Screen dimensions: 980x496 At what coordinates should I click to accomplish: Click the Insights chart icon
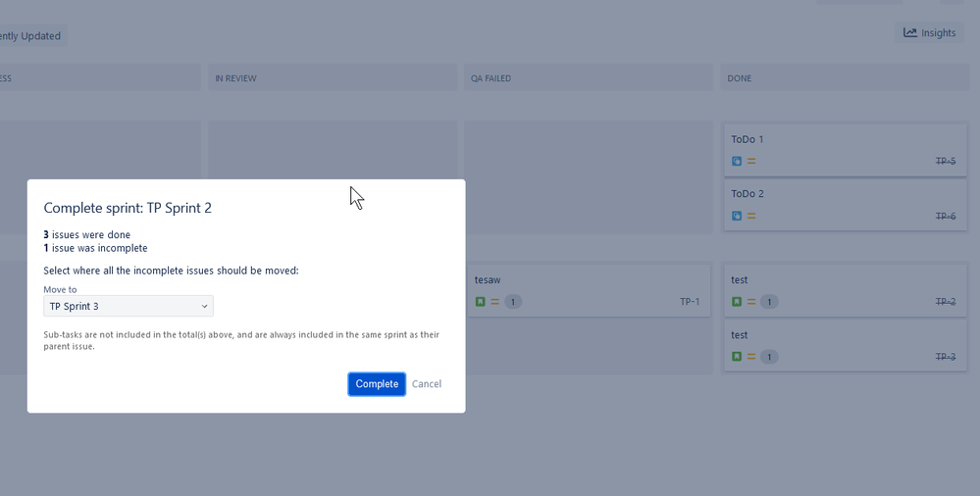pos(910,32)
